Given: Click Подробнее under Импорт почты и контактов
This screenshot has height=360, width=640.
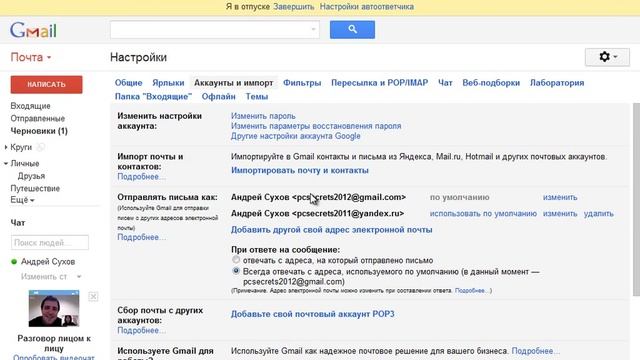Looking at the screenshot, I should (x=141, y=176).
